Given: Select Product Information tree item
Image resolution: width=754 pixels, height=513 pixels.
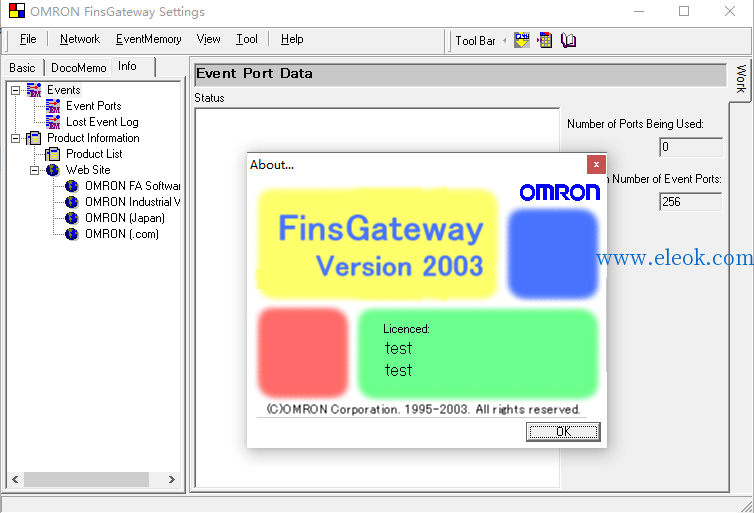Looking at the screenshot, I should pos(93,138).
